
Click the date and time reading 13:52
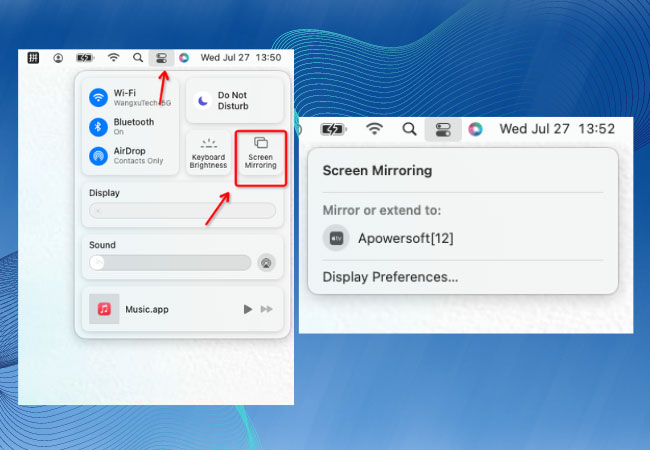point(557,129)
